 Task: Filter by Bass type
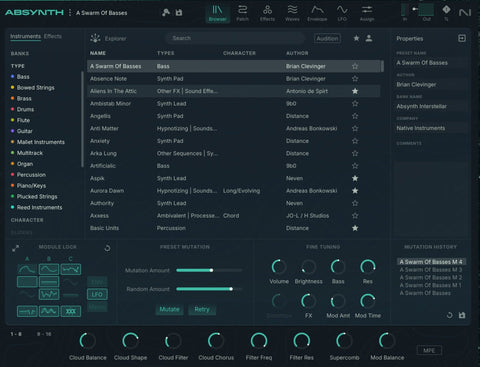coord(23,77)
